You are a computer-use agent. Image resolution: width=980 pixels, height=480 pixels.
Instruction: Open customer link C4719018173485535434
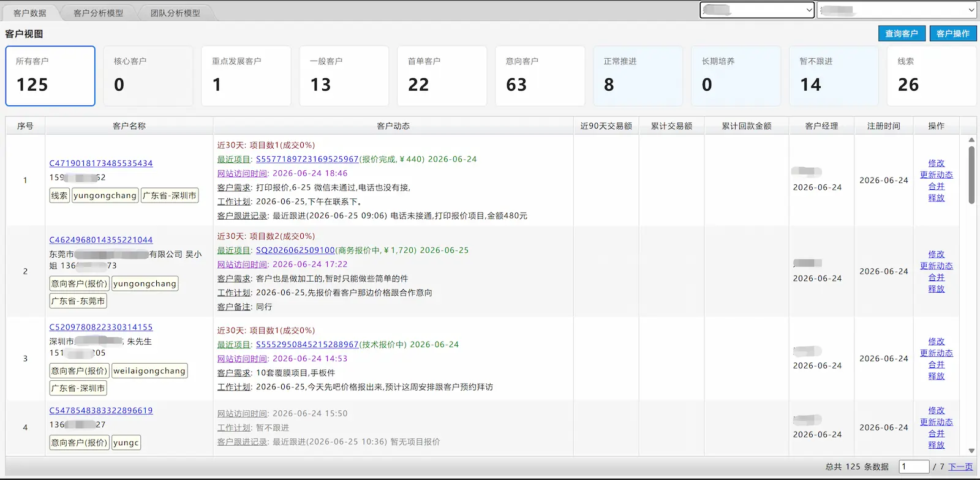(x=101, y=163)
